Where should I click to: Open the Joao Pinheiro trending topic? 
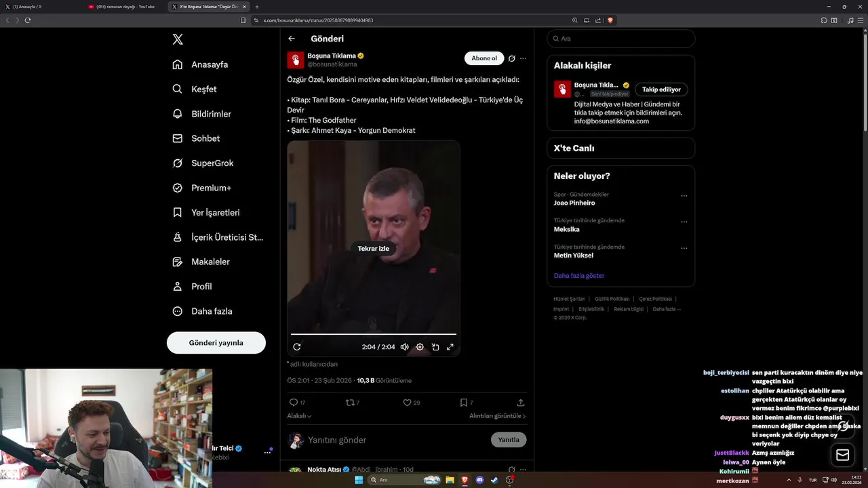point(574,203)
